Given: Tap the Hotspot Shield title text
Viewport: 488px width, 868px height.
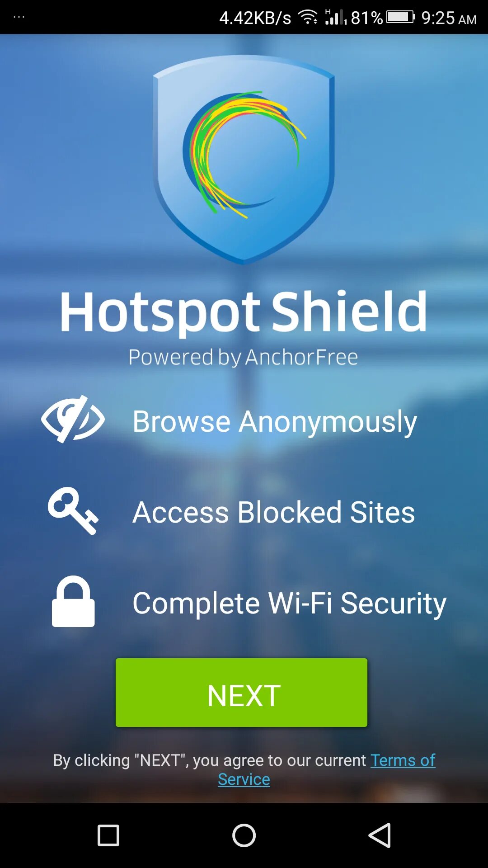Looking at the screenshot, I should (x=244, y=312).
